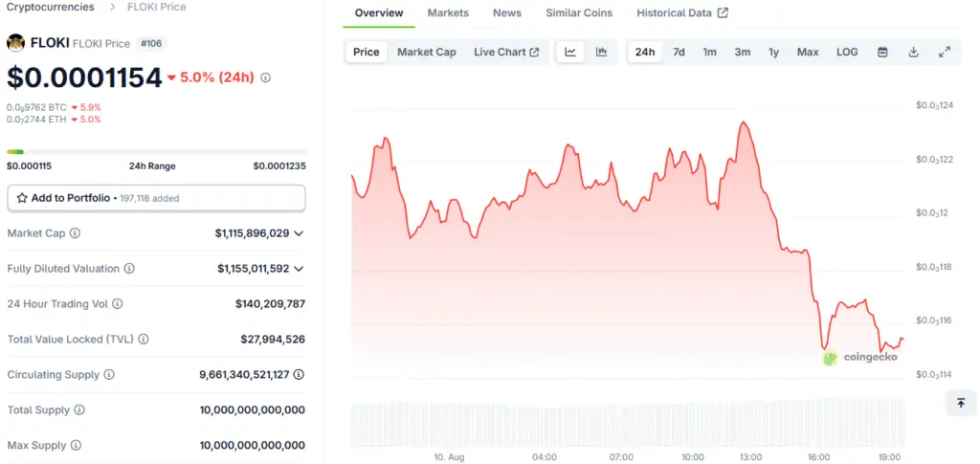Screen dimensions: 980x464
Task: Click Add to Portfolio button
Action: point(156,198)
